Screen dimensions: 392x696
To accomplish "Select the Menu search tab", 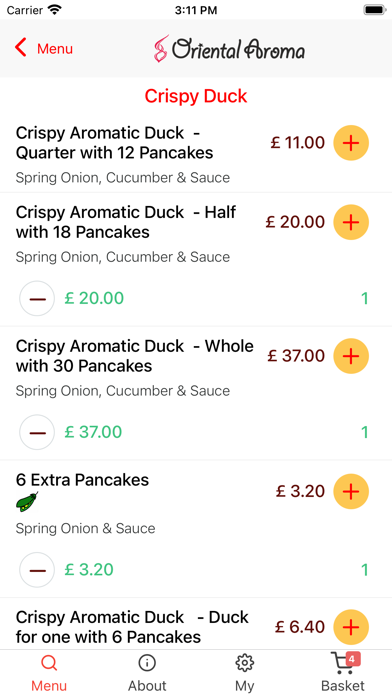I will (x=49, y=672).
